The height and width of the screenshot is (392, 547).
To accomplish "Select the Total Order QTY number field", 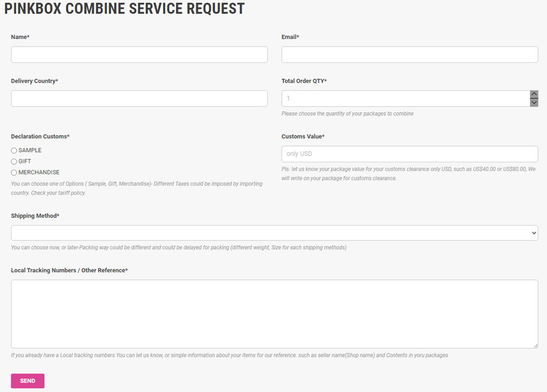I will point(405,98).
